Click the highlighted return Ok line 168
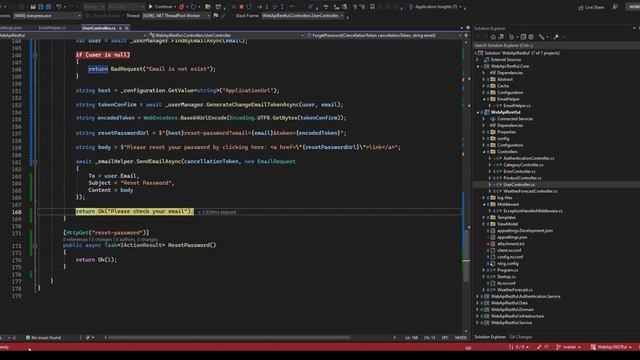The image size is (640, 360). click(x=134, y=211)
